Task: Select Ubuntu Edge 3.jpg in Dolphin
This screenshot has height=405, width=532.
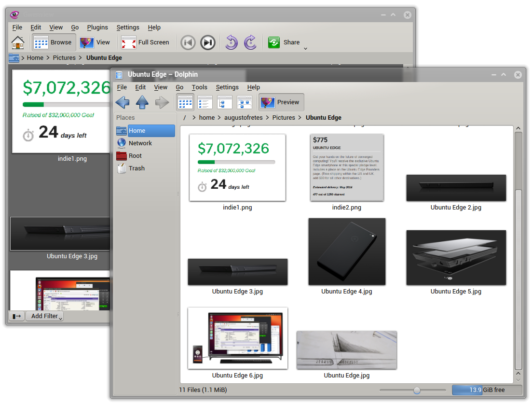Action: point(237,277)
